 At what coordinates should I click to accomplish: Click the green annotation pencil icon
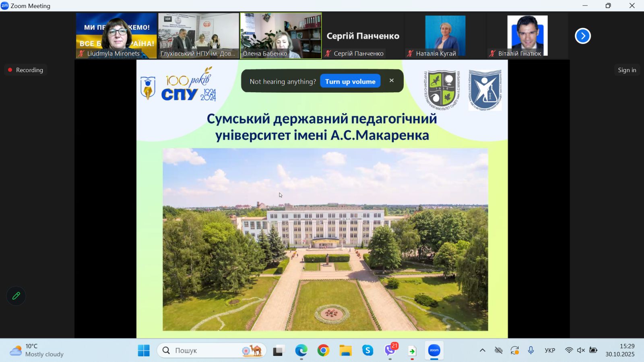click(16, 296)
